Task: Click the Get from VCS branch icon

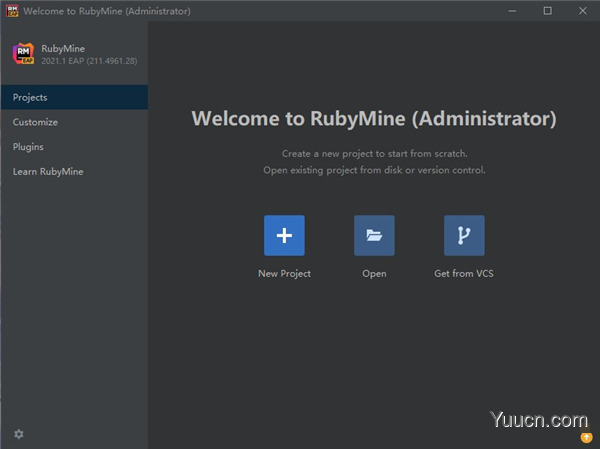Action: point(464,235)
